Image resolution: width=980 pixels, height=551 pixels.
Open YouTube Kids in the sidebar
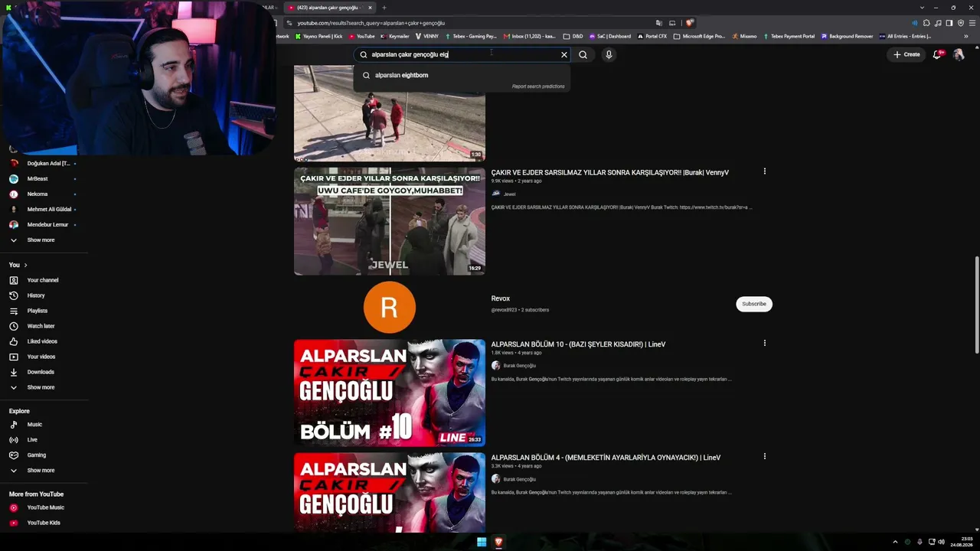click(x=44, y=523)
